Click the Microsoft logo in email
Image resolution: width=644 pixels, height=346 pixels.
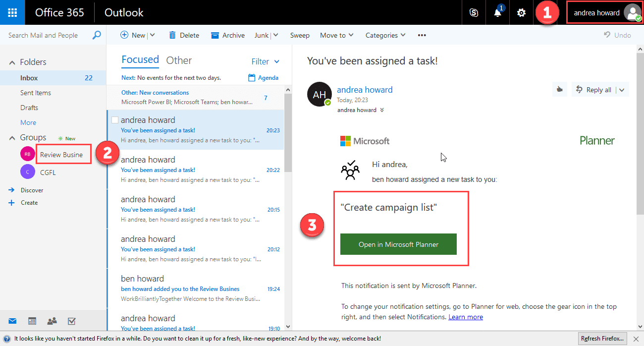point(365,141)
